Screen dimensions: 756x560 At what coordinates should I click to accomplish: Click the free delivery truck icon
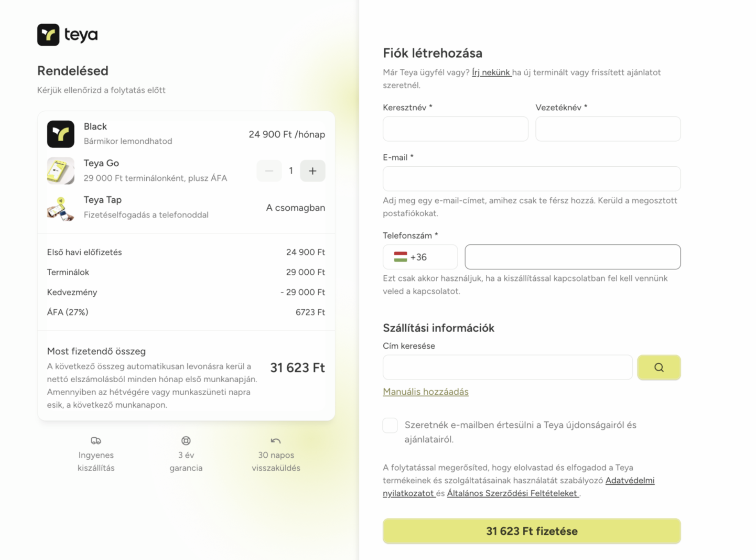tap(96, 441)
